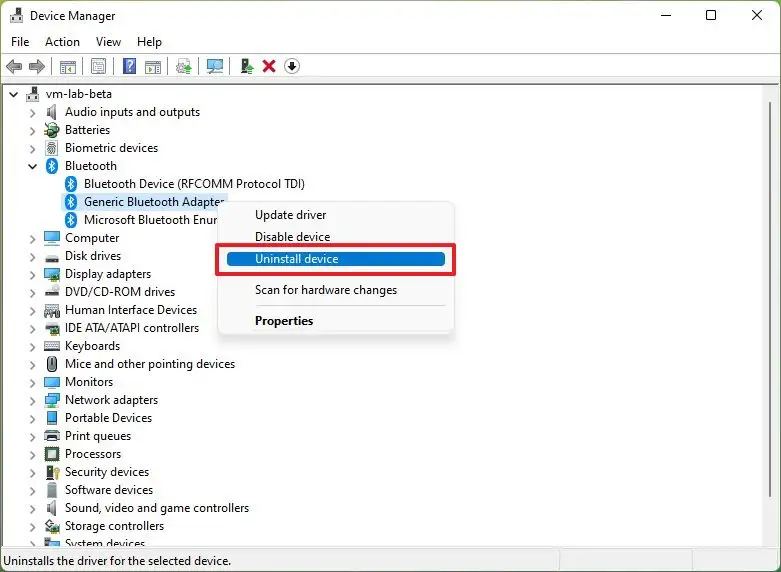This screenshot has height=572, width=781.
Task: Click the Generic Bluetooth Adapter icon
Action: (x=71, y=202)
